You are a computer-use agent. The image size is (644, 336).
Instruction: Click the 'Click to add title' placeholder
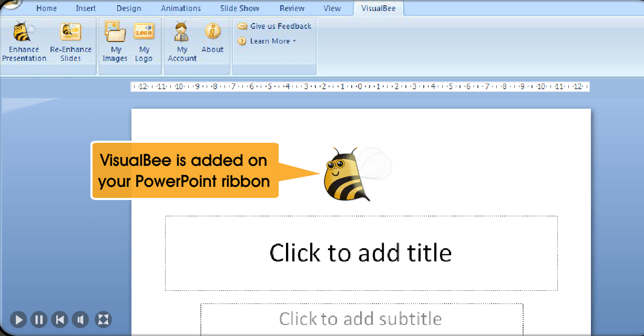[x=361, y=253]
